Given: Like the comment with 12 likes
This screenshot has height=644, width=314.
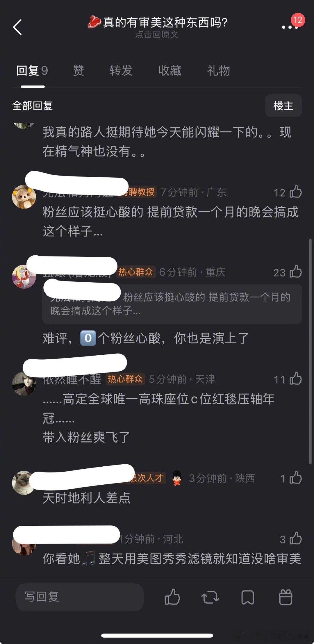Looking at the screenshot, I should [296, 192].
